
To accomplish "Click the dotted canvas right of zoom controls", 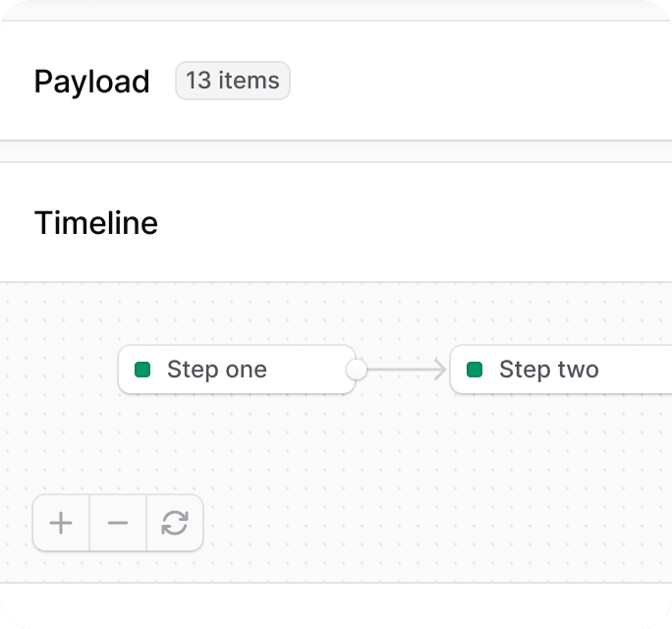I will [x=428, y=523].
